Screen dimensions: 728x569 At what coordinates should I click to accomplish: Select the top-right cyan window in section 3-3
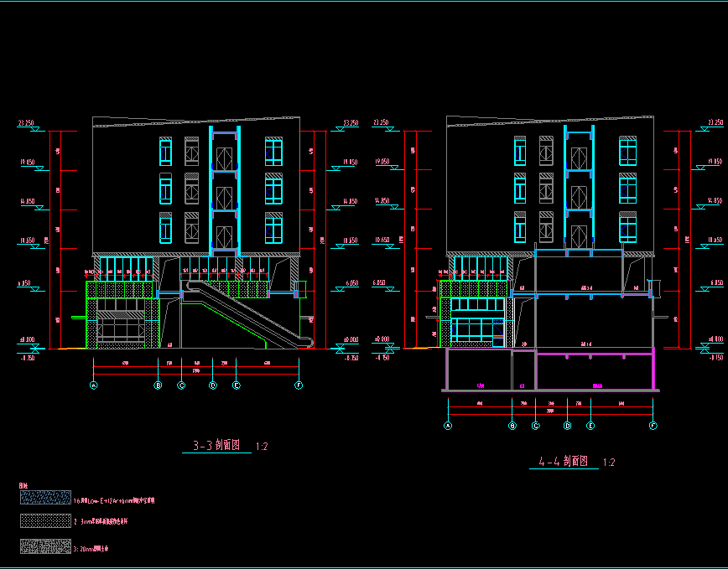[x=273, y=151]
